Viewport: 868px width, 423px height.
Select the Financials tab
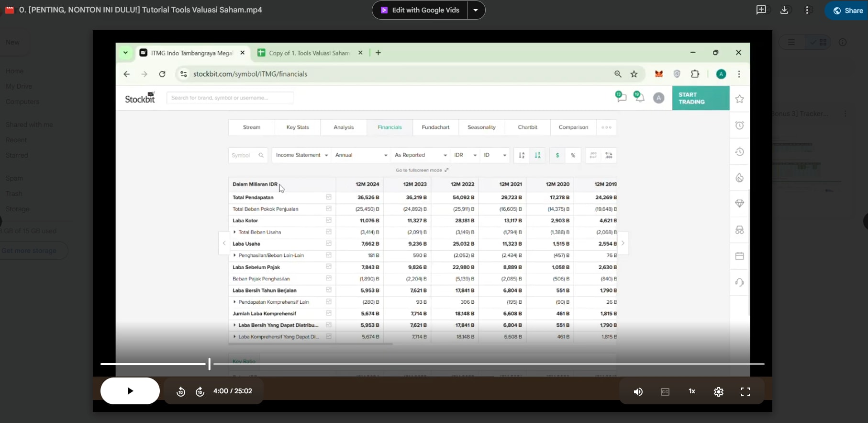pos(389,127)
